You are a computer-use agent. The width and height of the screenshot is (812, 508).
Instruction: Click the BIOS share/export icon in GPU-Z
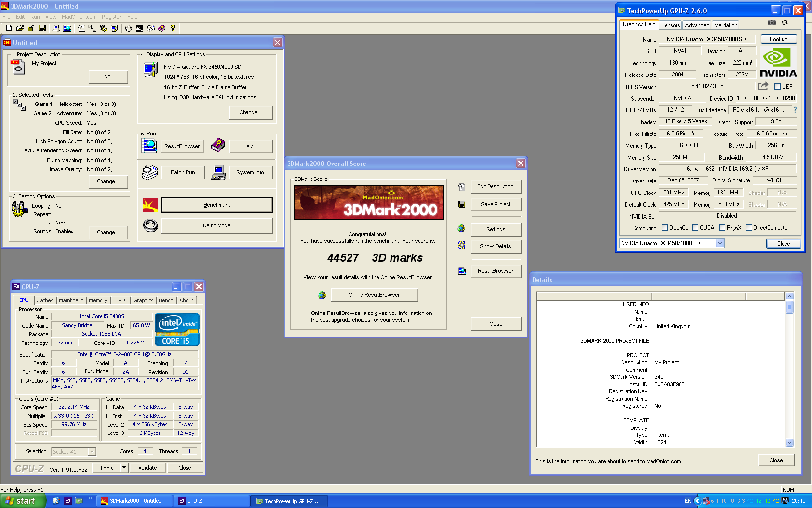(763, 86)
